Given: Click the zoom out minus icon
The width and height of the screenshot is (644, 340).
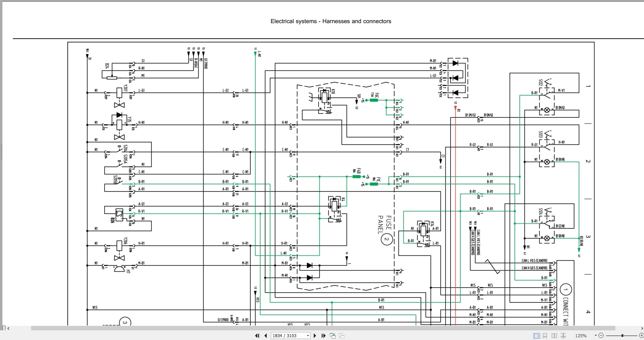Looking at the screenshot, I should point(601,336).
